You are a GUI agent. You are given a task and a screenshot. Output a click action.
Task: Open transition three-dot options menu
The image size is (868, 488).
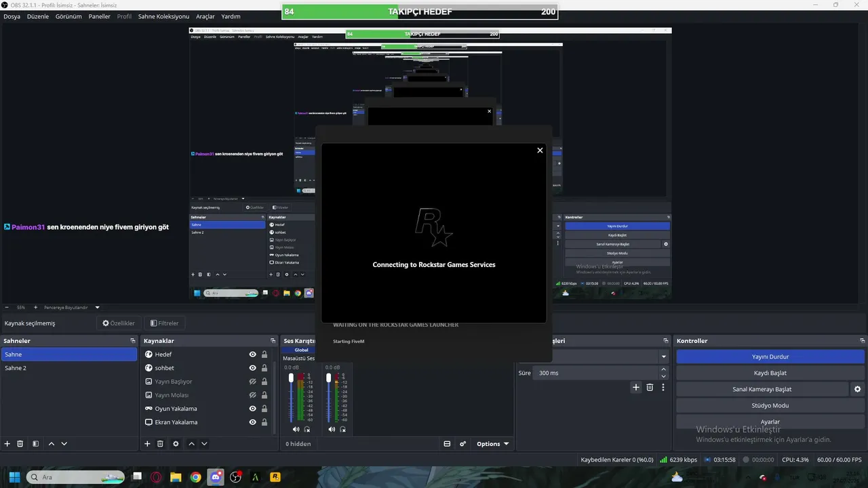(x=663, y=388)
